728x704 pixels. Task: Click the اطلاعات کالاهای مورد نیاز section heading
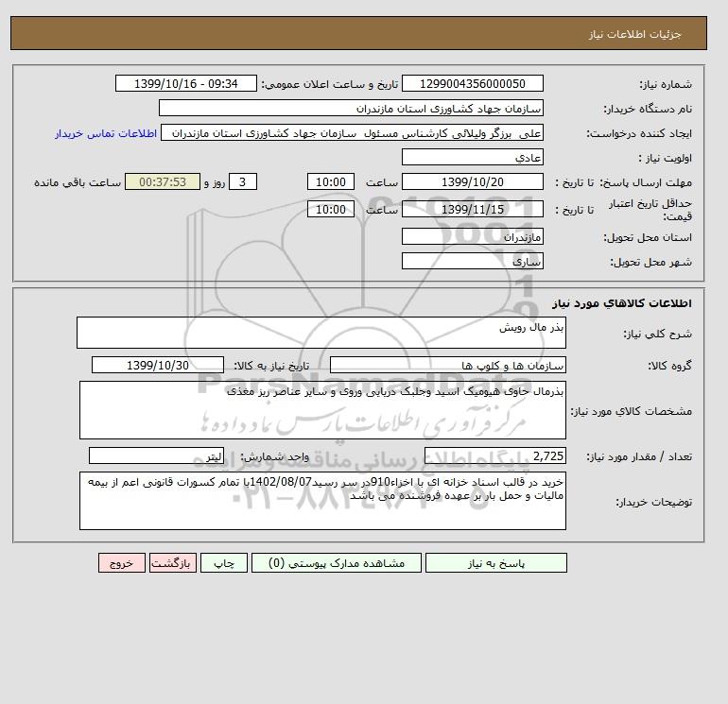(x=622, y=303)
